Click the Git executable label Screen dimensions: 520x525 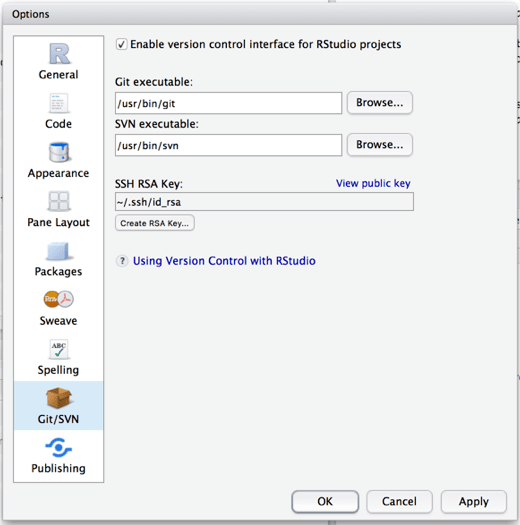tap(154, 82)
